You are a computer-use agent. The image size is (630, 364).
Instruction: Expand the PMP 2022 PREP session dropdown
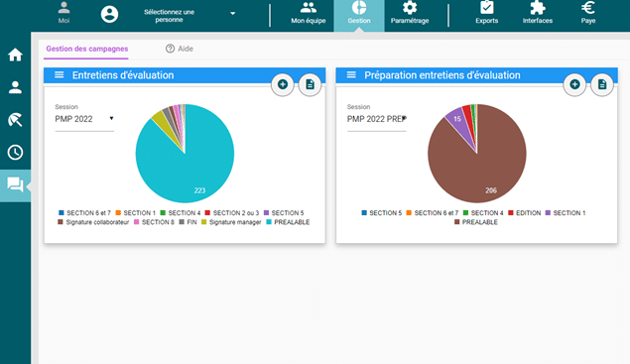pos(377,119)
